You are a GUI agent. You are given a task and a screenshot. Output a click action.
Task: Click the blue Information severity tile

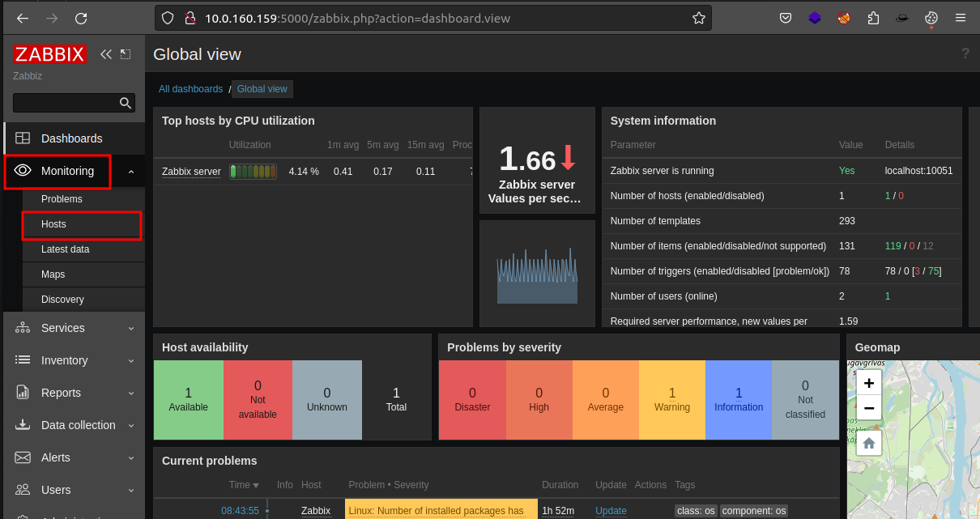(739, 400)
